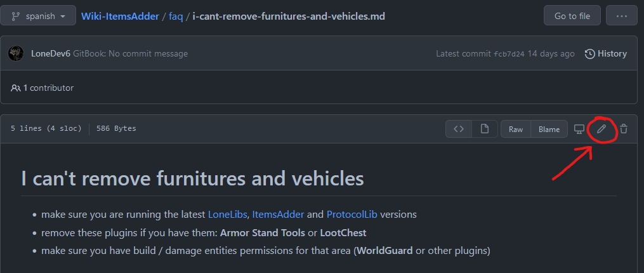Open the Wiki-ItemsAdder repository link
The height and width of the screenshot is (273, 644).
[120, 16]
